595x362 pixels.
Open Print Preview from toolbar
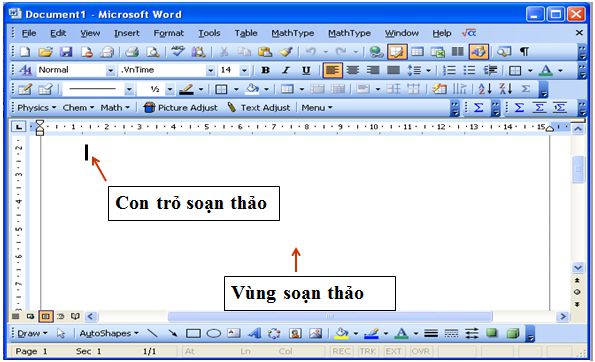pos(153,52)
